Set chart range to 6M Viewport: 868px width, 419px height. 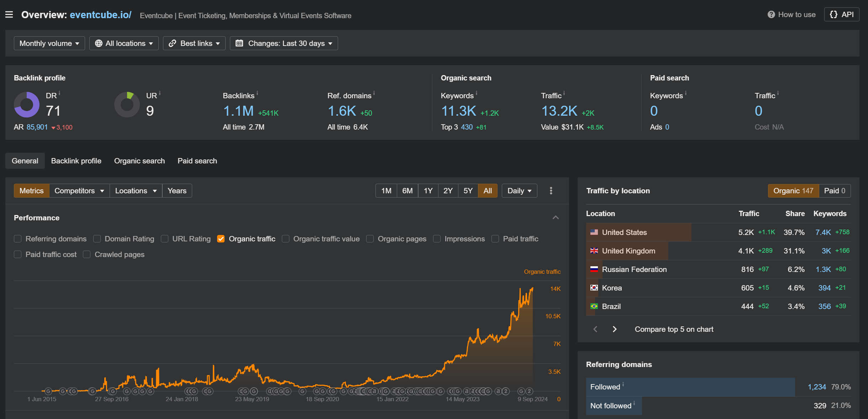[x=407, y=191]
